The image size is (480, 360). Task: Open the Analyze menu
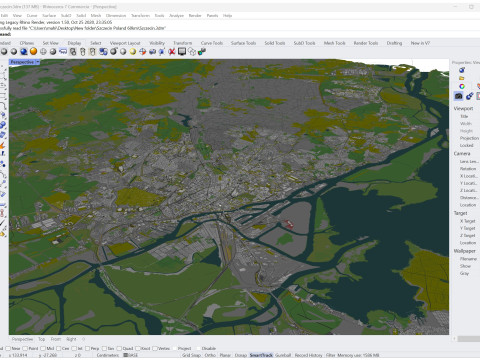tap(176, 16)
